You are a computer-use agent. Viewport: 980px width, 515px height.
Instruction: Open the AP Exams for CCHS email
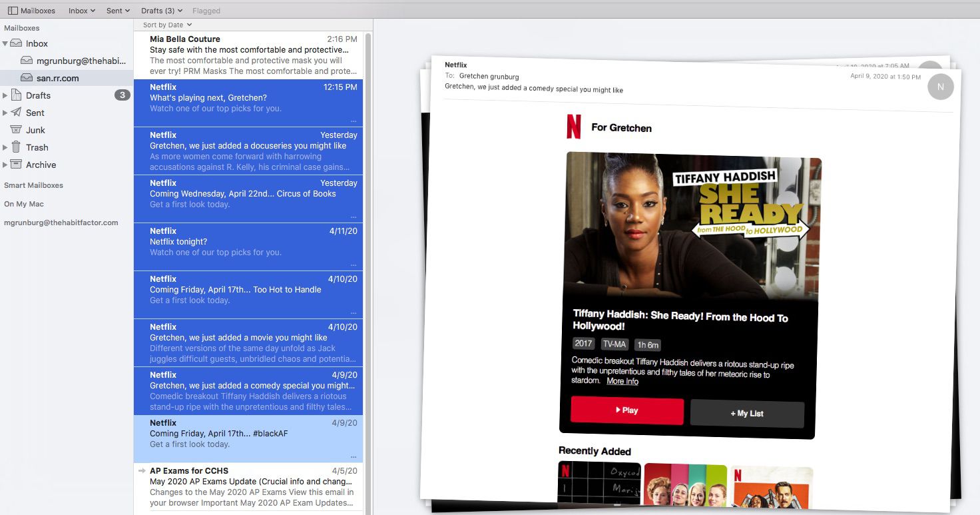point(248,487)
